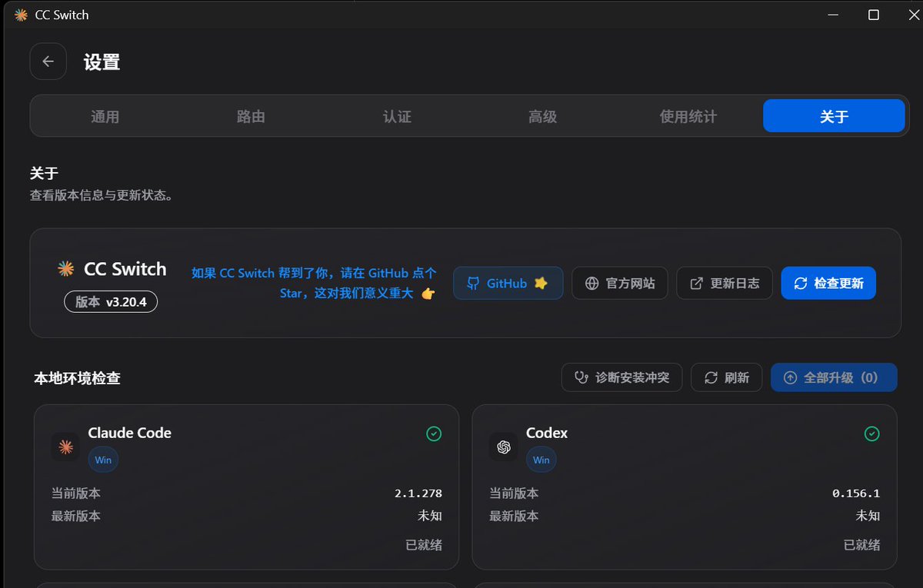Minimize the CC Switch window
The width and height of the screenshot is (923, 588).
(833, 15)
